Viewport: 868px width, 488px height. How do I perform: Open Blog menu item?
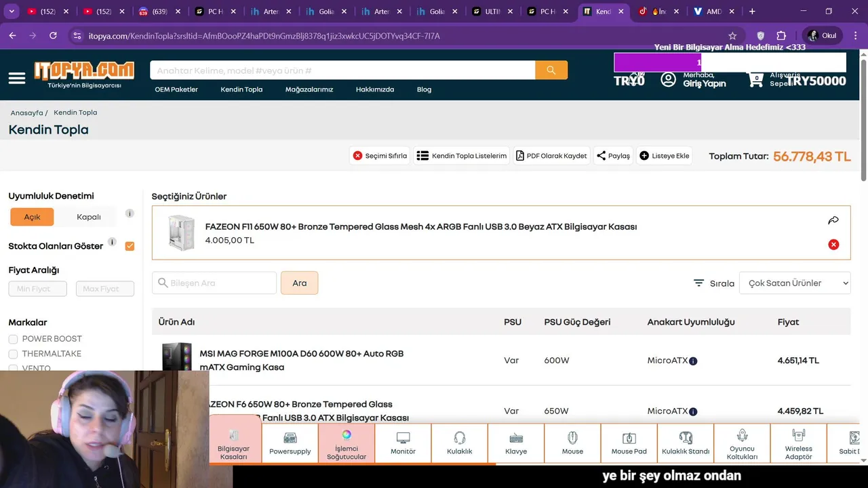point(424,89)
